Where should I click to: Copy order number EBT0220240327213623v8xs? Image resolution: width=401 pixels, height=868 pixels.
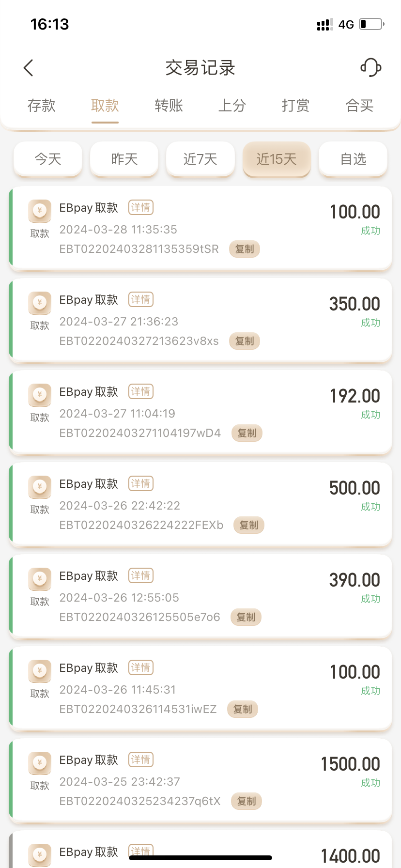pyautogui.click(x=245, y=341)
